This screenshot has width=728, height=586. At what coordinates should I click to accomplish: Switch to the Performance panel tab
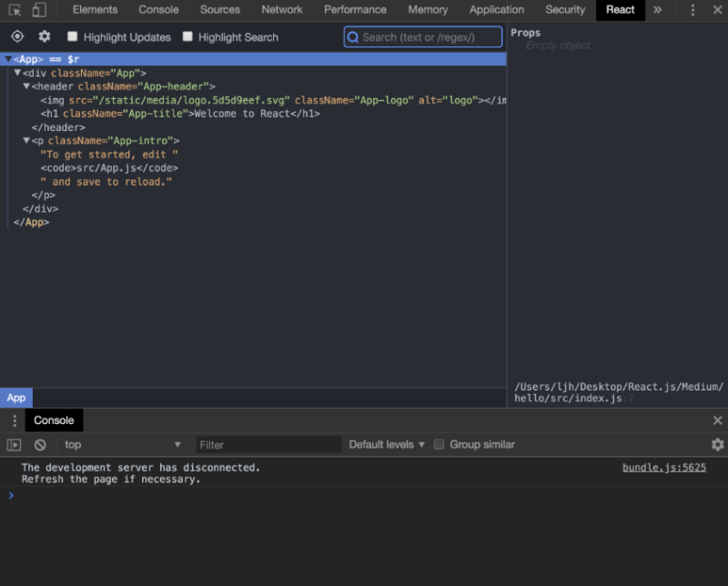[x=355, y=9]
